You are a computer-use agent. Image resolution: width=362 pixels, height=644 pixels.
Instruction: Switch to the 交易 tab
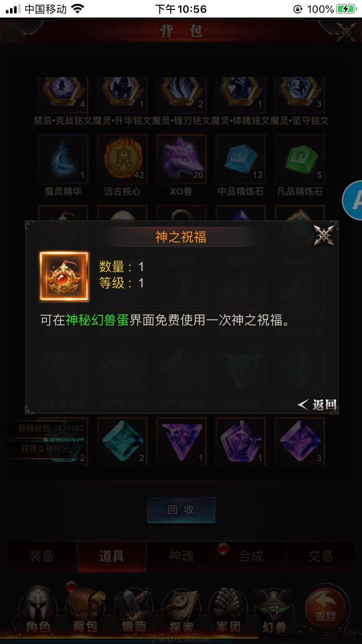[320, 556]
